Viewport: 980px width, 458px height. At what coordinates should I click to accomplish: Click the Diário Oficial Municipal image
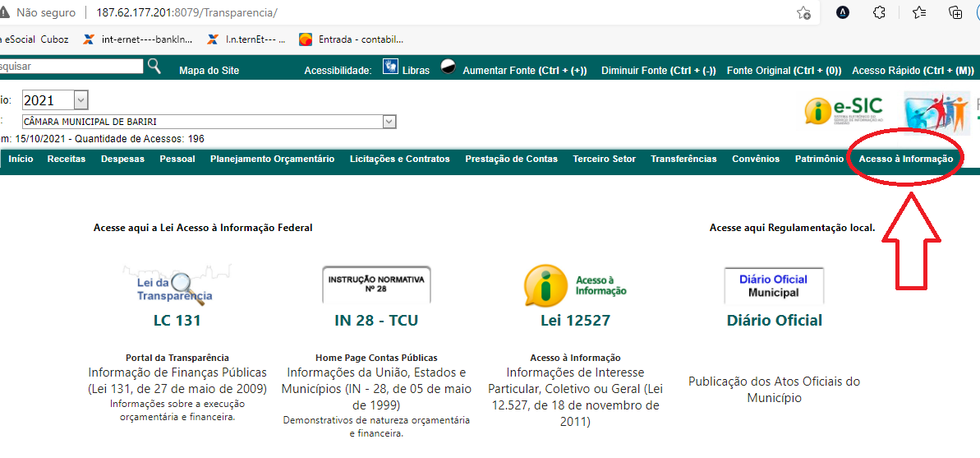pyautogui.click(x=774, y=285)
